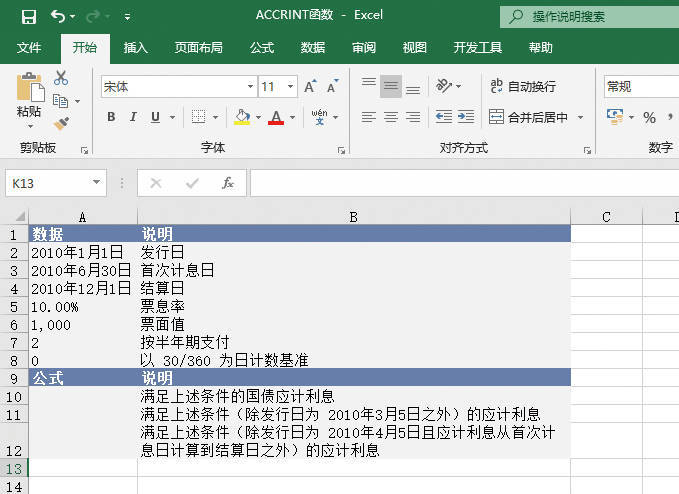Select the Format Painter brush
The width and height of the screenshot is (679, 494).
(61, 123)
